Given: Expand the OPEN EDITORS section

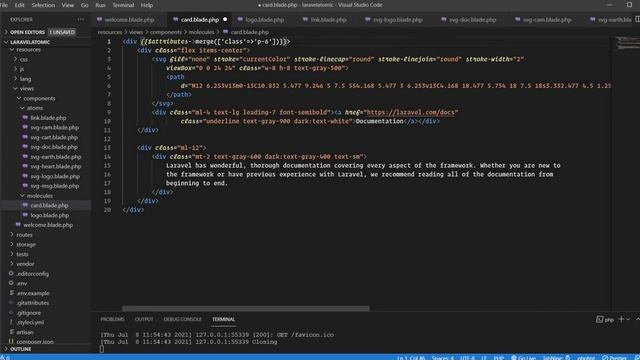Looking at the screenshot, I should [6, 32].
